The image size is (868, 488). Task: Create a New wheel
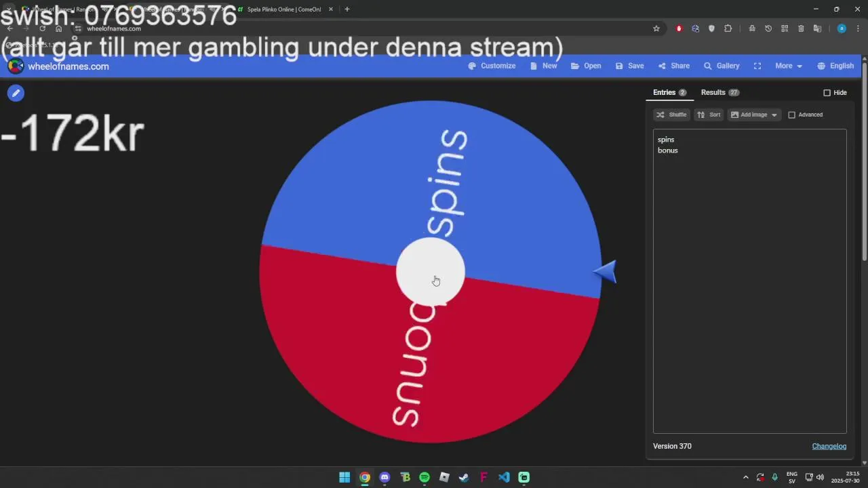[544, 66]
